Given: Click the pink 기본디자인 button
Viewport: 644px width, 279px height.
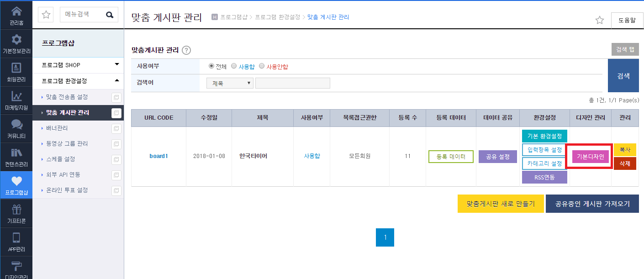Looking at the screenshot, I should (591, 157).
